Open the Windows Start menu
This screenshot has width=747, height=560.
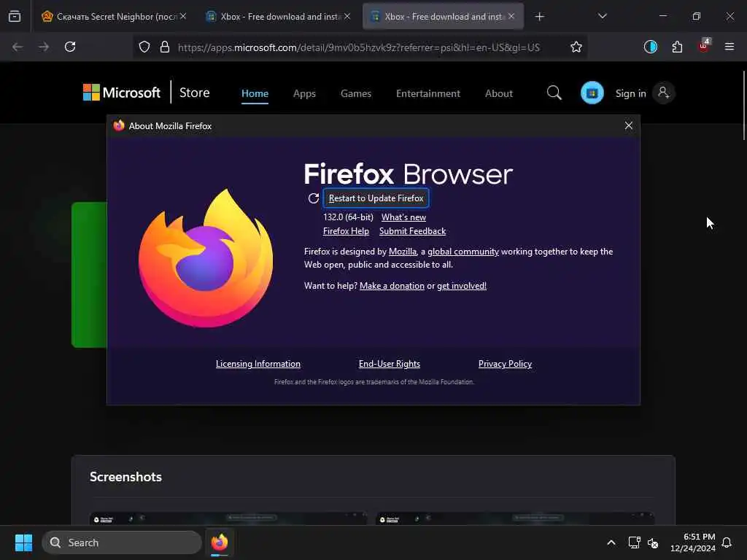click(x=23, y=542)
